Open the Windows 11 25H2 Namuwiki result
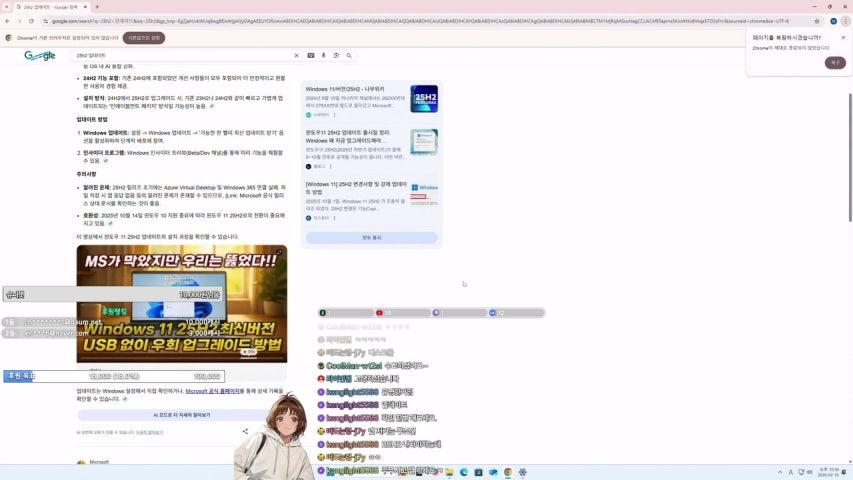Screen dimensions: 853x480 [349, 89]
